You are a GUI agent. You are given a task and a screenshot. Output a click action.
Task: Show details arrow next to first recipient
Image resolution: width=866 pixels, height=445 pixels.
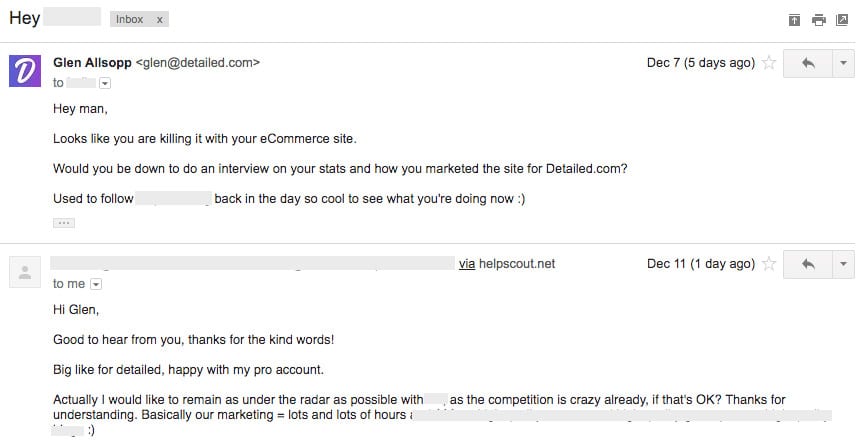click(x=105, y=83)
